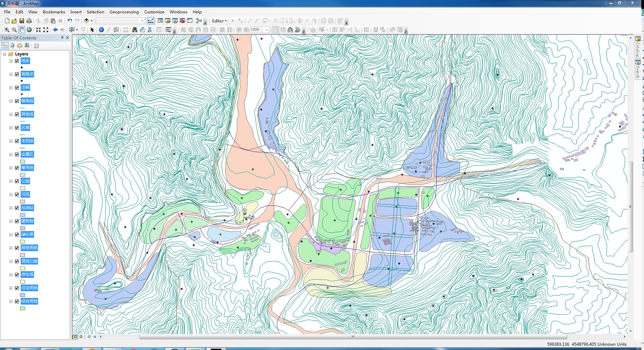Image resolution: width=644 pixels, height=350 pixels.
Task: Toggle the 住宅用地 layer checkbox
Action: coord(17,288)
